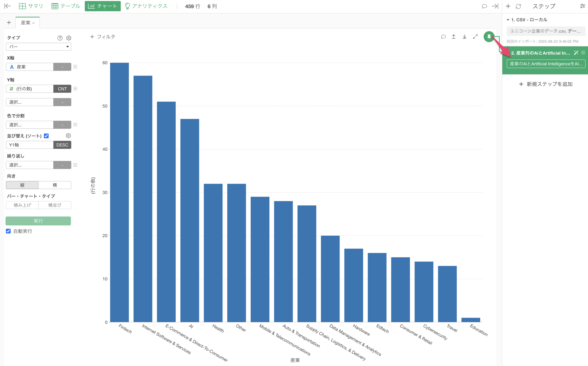Collapse the steps panel with right-arrow-bar icon

pyautogui.click(x=495, y=6)
